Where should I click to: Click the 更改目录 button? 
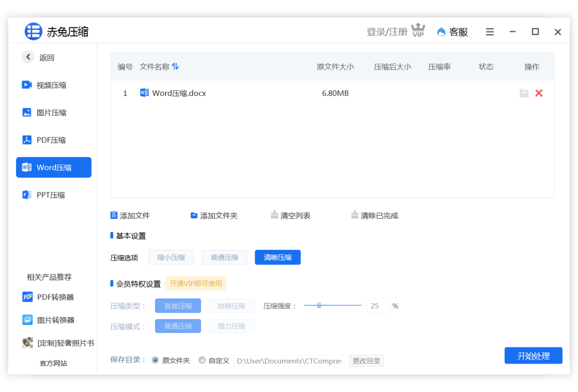pos(366,361)
